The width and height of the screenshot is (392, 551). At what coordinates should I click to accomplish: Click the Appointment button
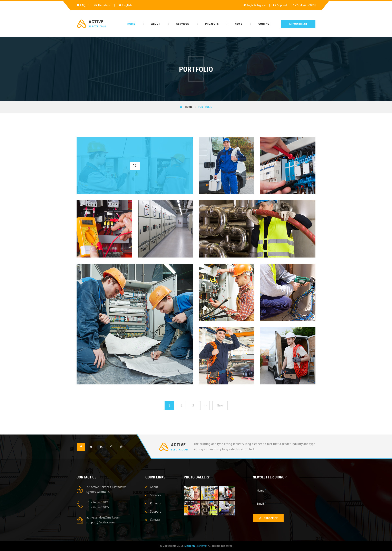(x=298, y=24)
